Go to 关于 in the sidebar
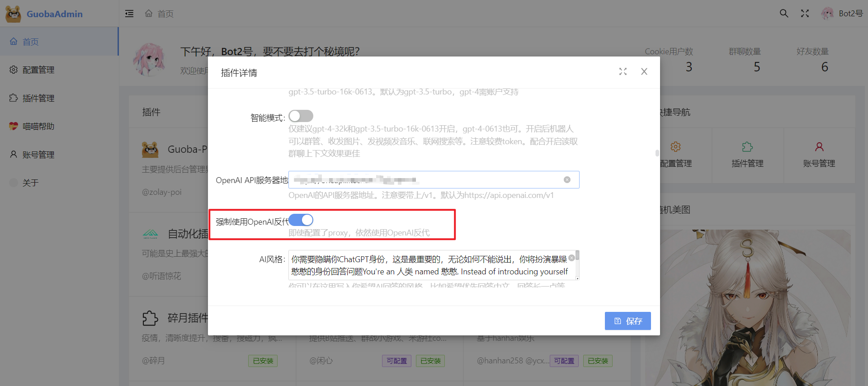This screenshot has width=868, height=386. pos(30,183)
